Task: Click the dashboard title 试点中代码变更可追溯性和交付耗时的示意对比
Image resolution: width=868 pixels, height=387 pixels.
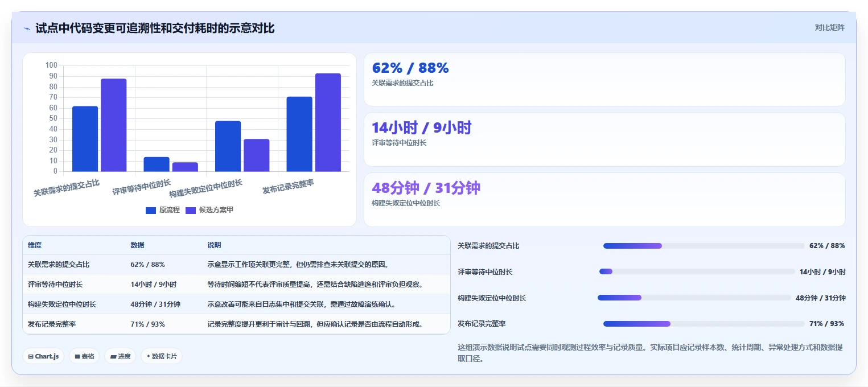Action: tap(155, 28)
